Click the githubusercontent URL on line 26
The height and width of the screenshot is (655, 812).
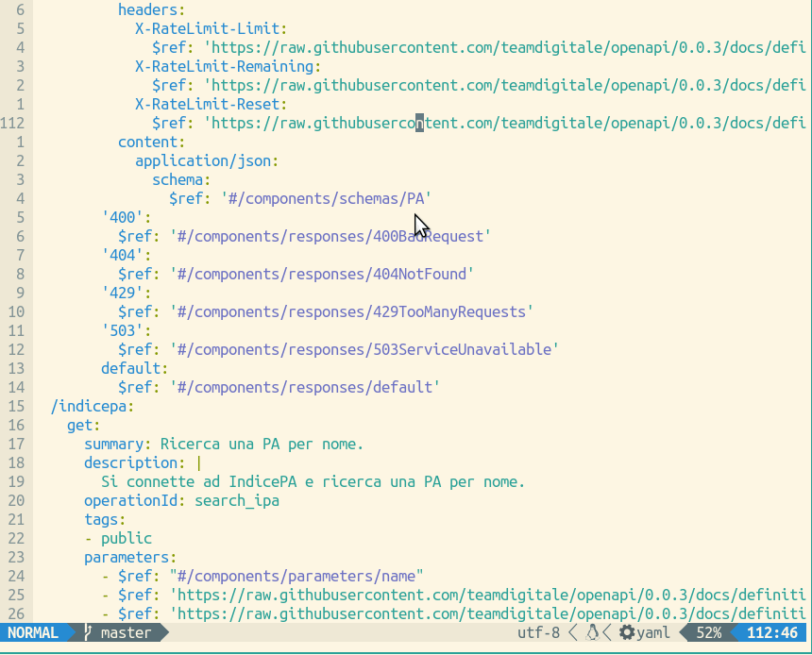(488, 614)
